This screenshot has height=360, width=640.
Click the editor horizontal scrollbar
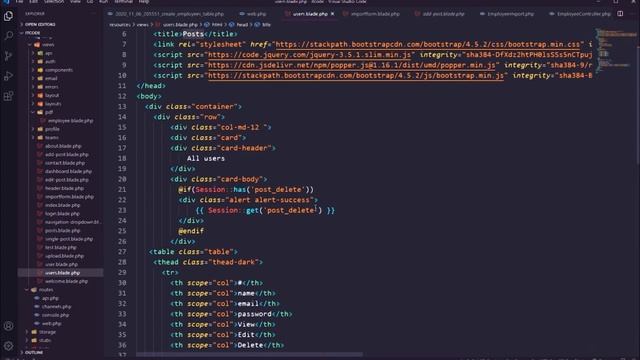tap(249, 354)
